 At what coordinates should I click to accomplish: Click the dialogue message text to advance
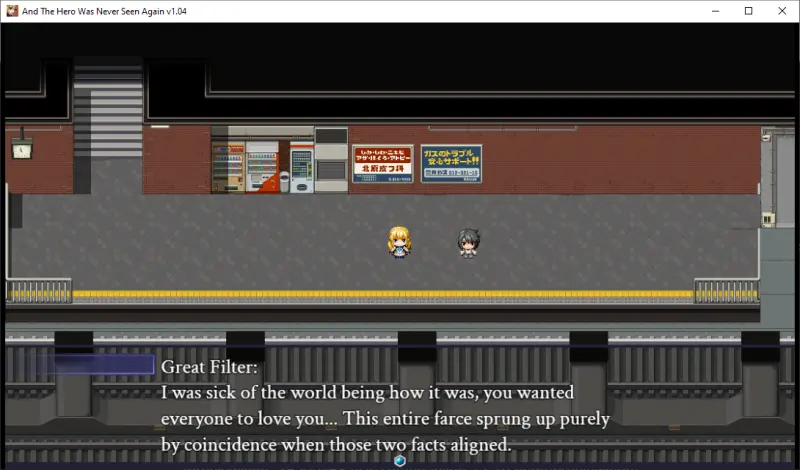tap(380, 418)
